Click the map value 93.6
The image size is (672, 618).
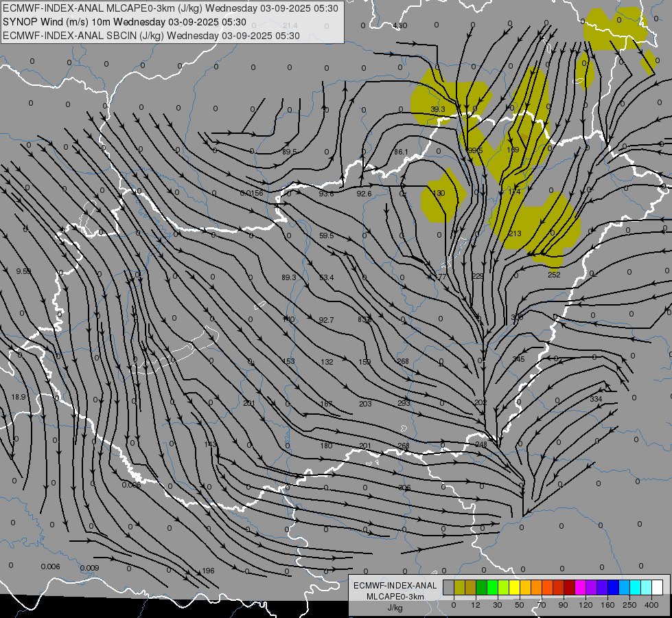pyautogui.click(x=326, y=194)
